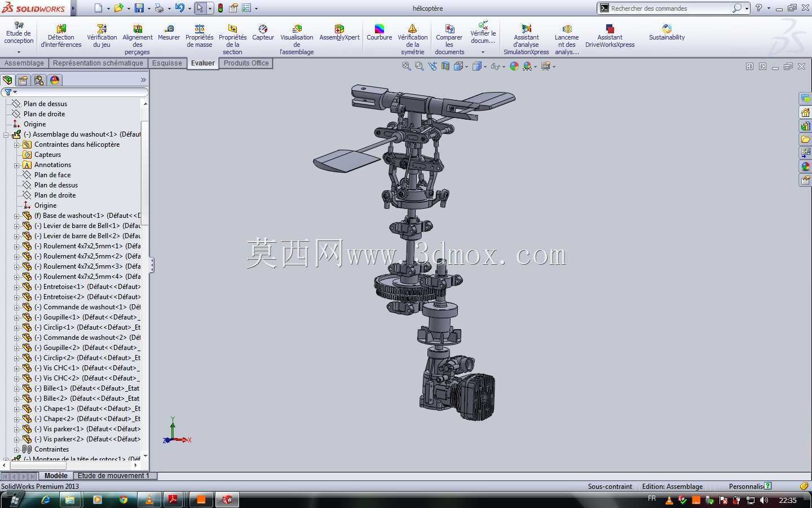812x508 pixels.
Task: Launch Assistant DriveWorksXpress
Action: pyautogui.click(x=610, y=37)
